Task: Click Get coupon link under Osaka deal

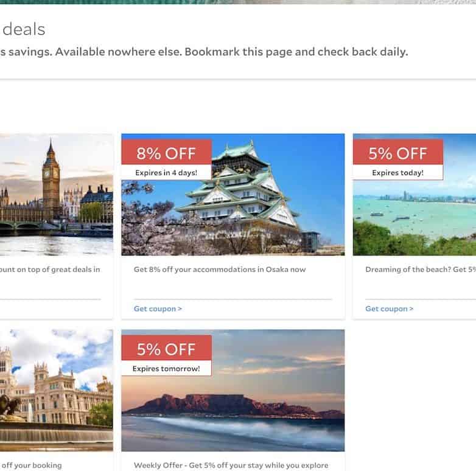Action: click(x=158, y=309)
